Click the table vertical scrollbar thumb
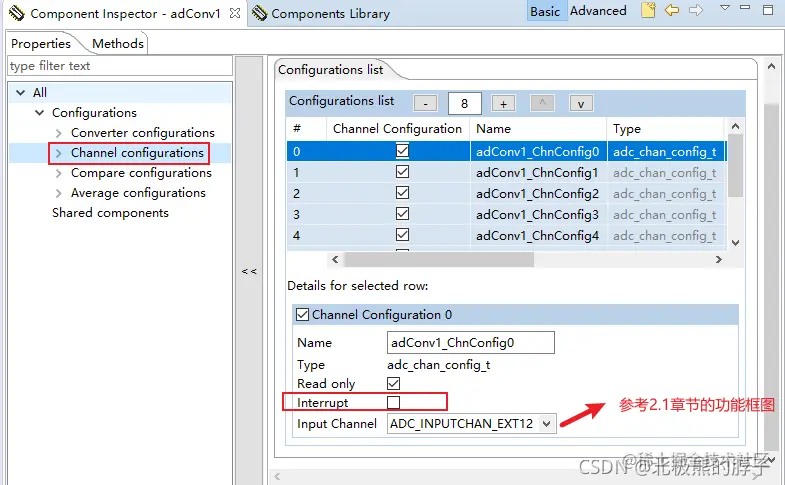Image resolution: width=785 pixels, height=485 pixels. (x=735, y=165)
